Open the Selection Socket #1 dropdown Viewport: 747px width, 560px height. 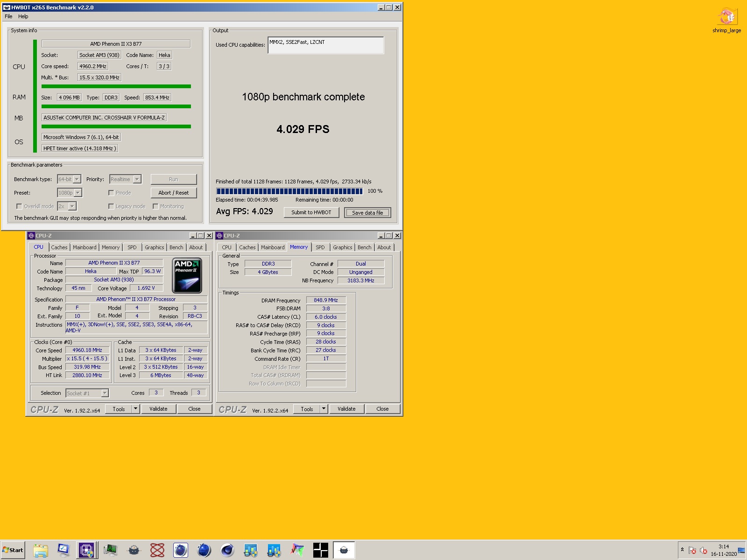click(x=87, y=393)
